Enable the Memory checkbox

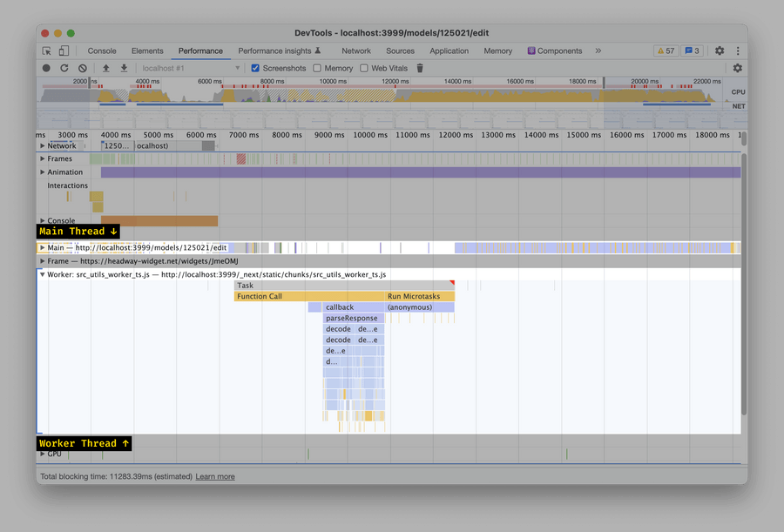point(317,68)
